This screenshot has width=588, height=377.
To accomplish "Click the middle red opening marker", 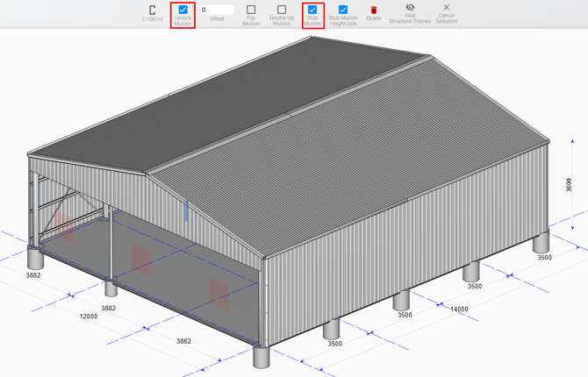I will coord(141,260).
